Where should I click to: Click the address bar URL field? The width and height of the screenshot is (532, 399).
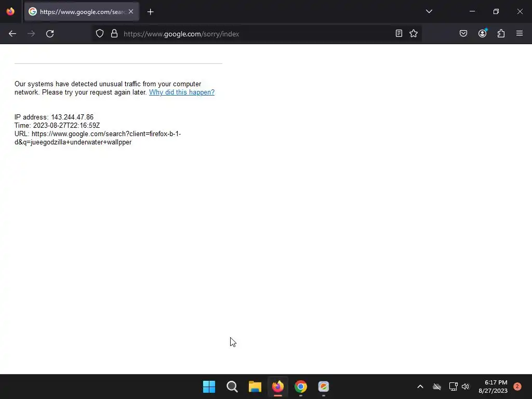point(257,34)
